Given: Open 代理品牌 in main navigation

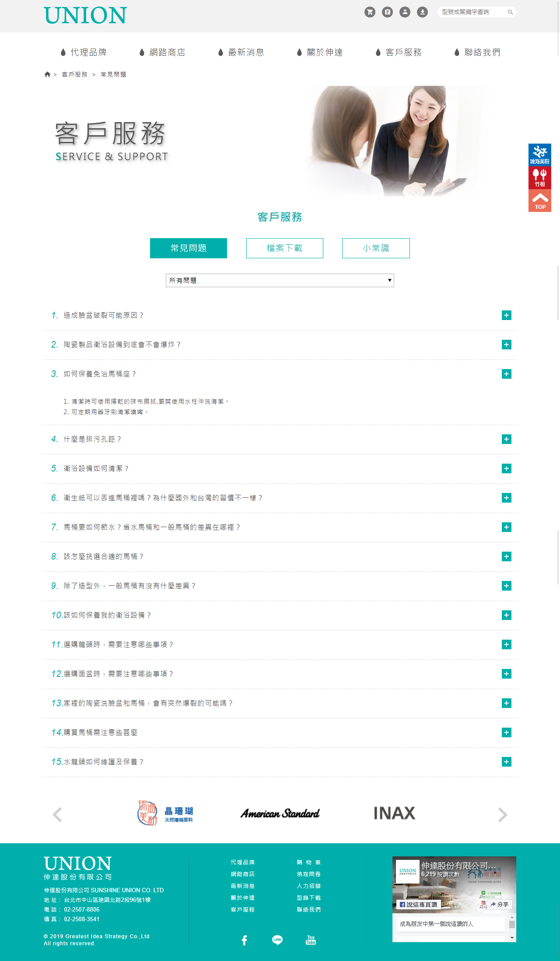Looking at the screenshot, I should [84, 53].
